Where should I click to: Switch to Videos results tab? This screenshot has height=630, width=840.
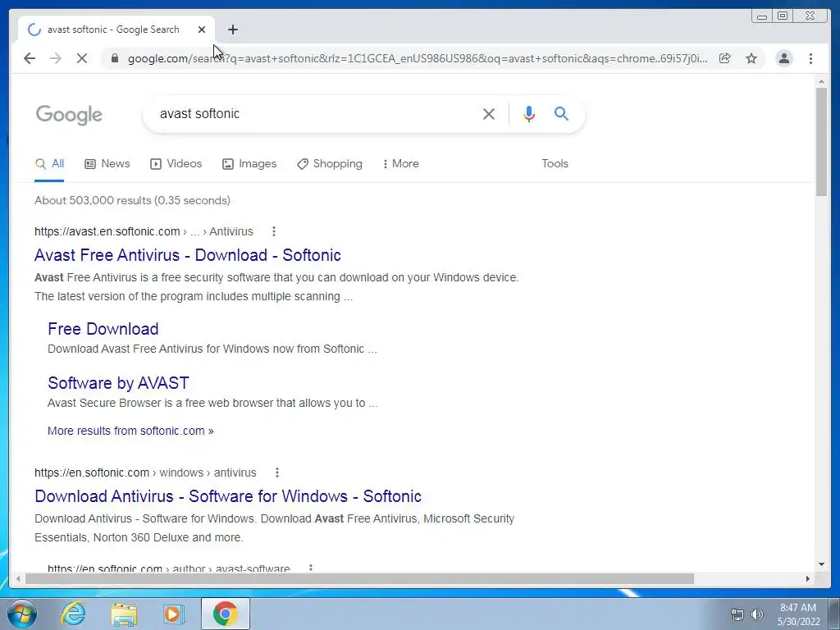(176, 164)
